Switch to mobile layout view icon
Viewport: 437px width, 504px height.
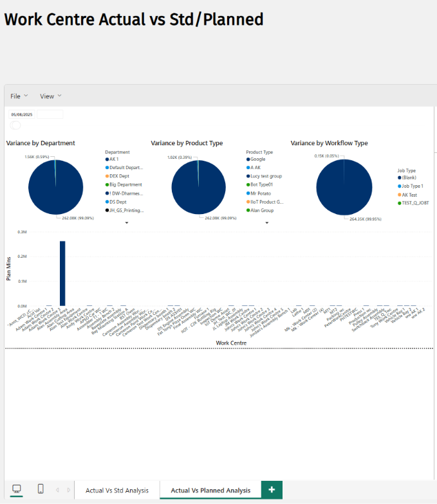click(41, 489)
